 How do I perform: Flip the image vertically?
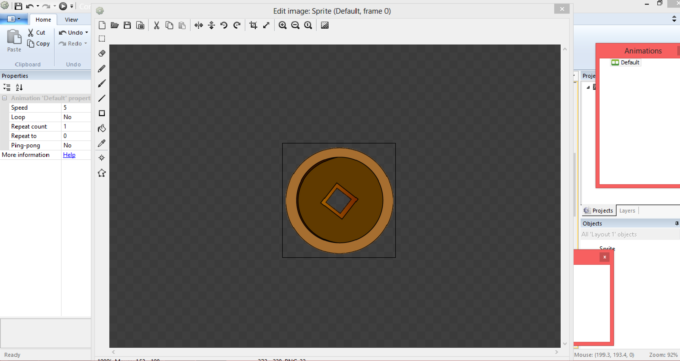[x=211, y=25]
